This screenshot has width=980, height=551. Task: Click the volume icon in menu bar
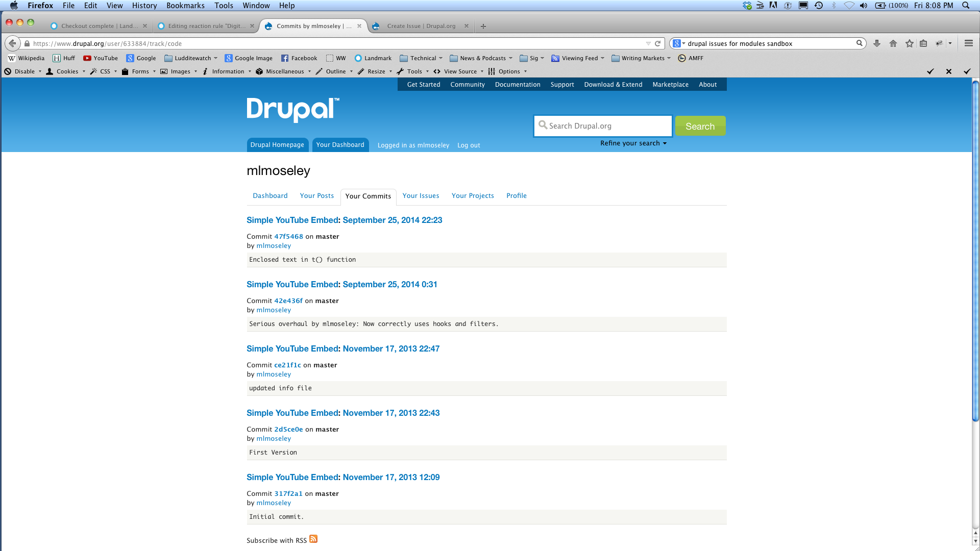tap(864, 6)
